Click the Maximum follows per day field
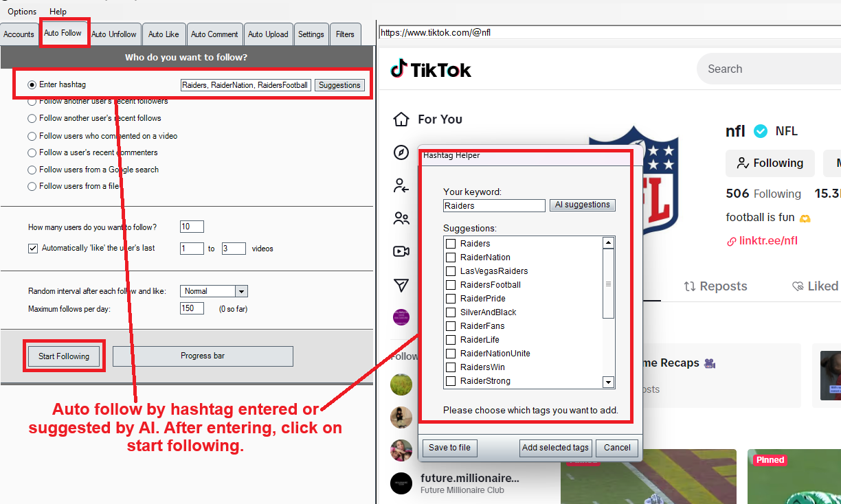841x504 pixels. point(192,309)
